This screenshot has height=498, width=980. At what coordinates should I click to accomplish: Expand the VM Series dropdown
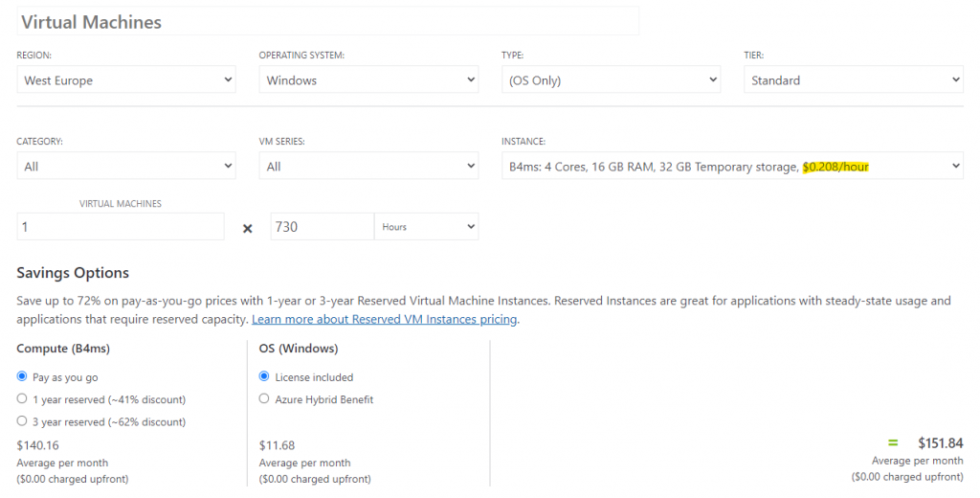(x=368, y=166)
